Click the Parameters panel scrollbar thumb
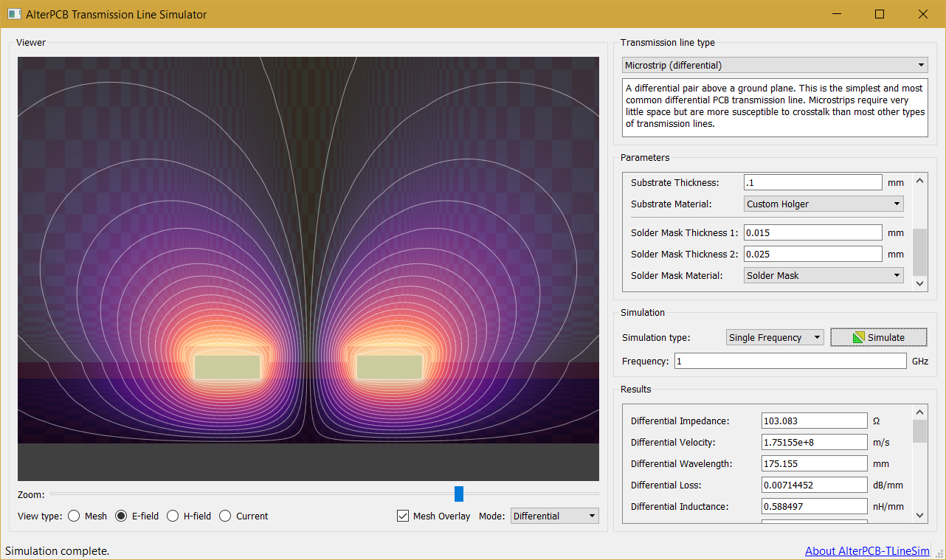946x560 pixels. (x=919, y=252)
